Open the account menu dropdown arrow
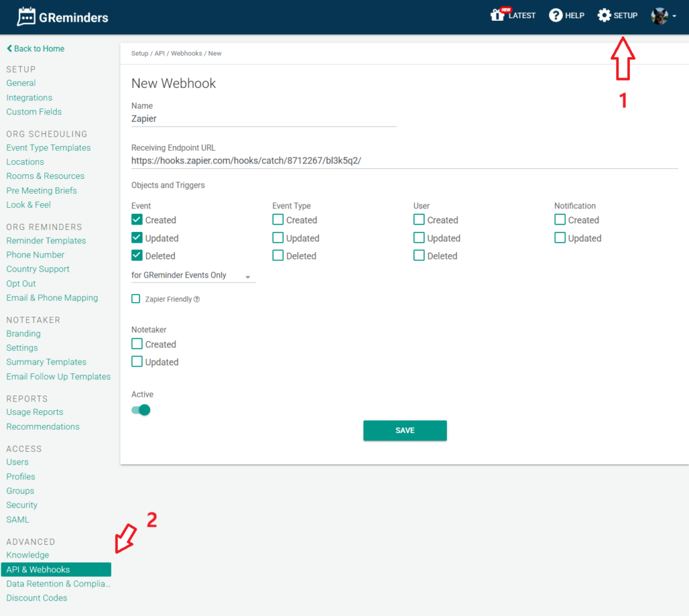 click(674, 17)
